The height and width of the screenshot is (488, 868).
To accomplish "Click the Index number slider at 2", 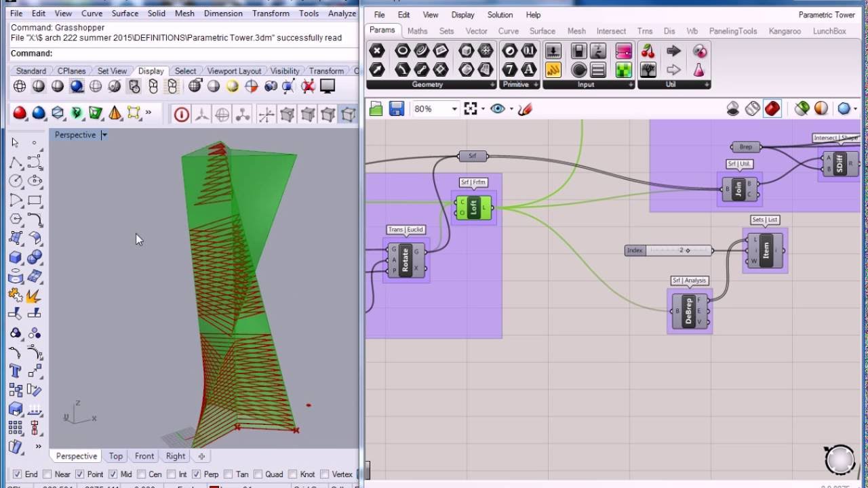I will [668, 250].
